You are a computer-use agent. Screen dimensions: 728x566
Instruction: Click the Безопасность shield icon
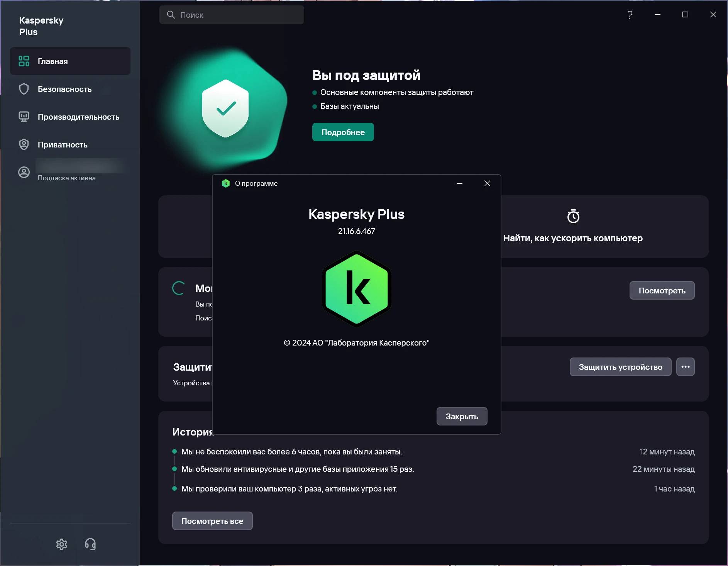24,89
